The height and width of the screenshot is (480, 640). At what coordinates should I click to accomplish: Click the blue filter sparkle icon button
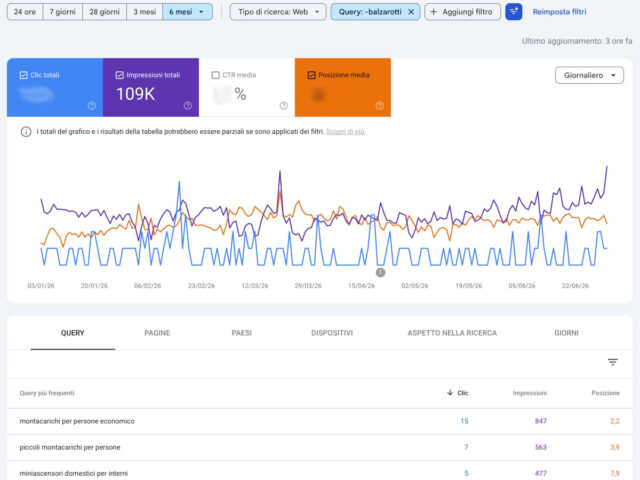coord(513,12)
